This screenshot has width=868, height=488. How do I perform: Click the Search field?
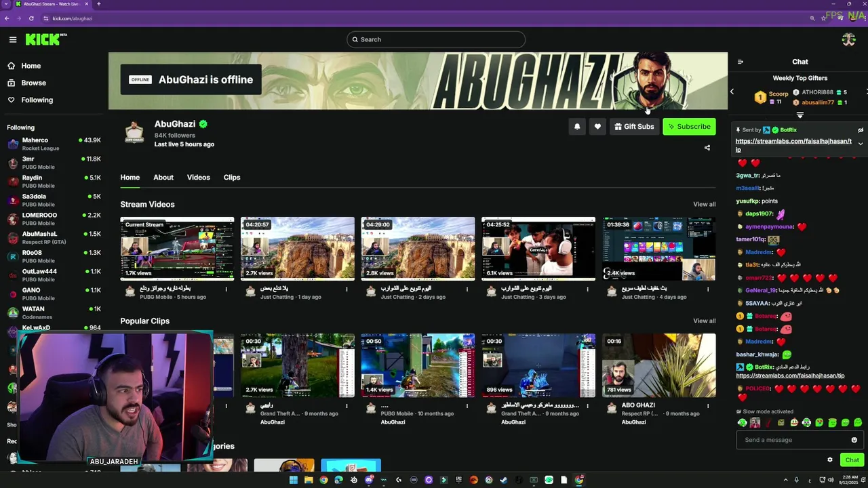[x=436, y=39]
